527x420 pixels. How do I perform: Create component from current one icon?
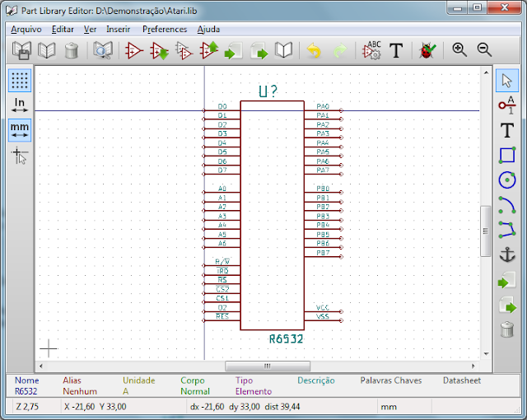tap(184, 51)
